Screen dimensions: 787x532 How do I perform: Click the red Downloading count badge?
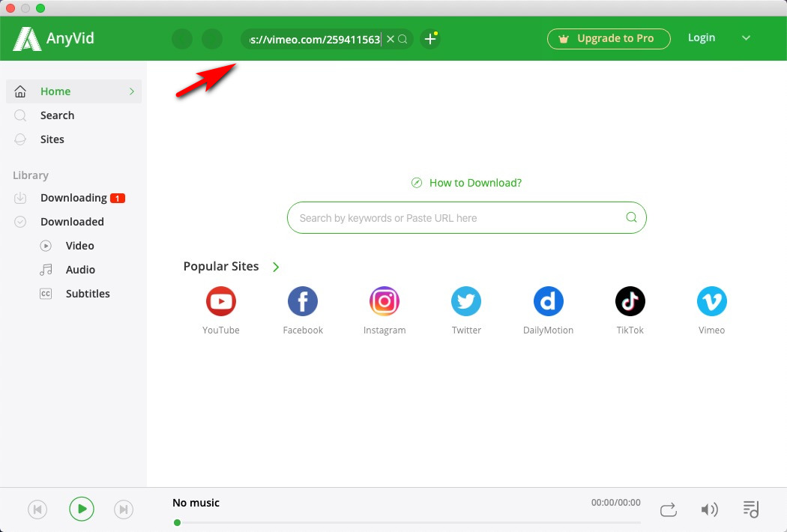[118, 199]
